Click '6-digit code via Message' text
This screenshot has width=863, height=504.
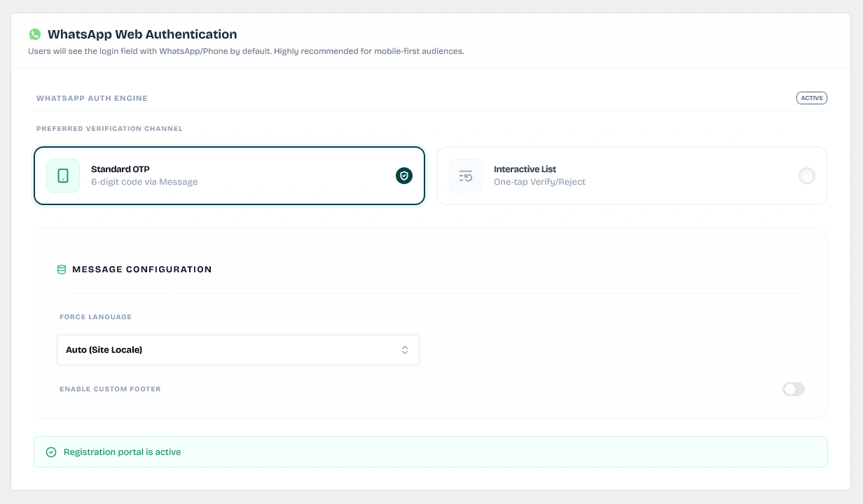(x=144, y=182)
